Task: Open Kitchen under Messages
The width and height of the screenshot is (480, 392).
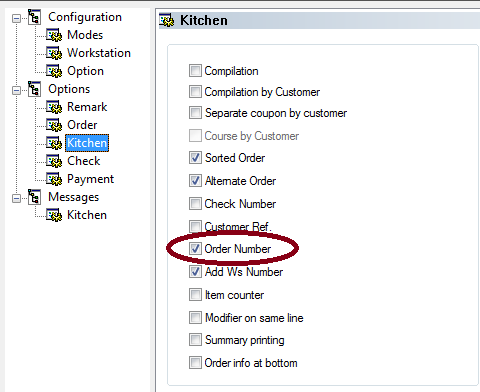Action: 87,215
